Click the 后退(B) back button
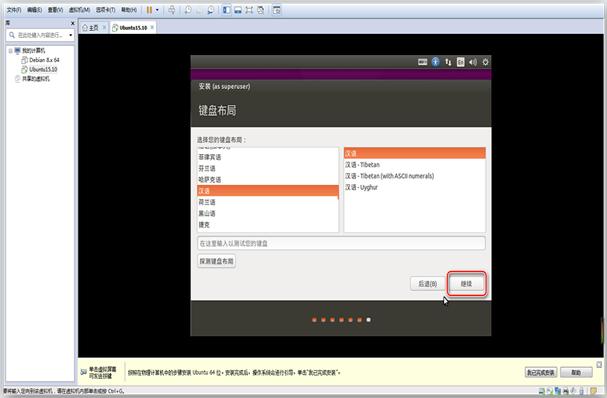This screenshot has height=398, width=607. (x=427, y=284)
